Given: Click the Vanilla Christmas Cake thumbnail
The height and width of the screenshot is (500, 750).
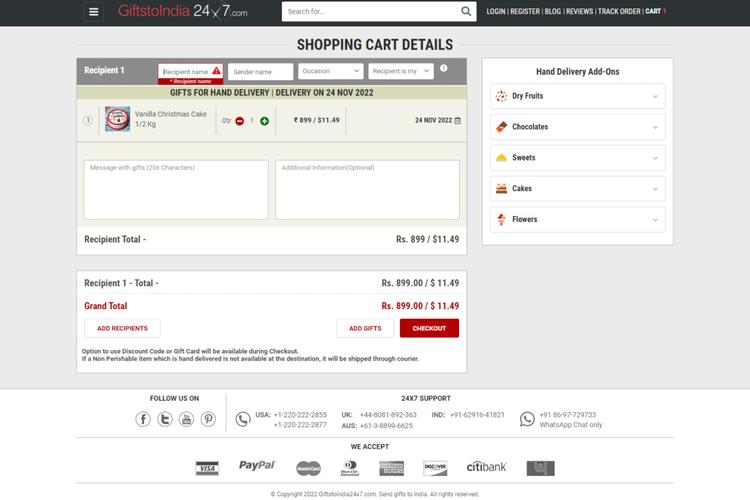Looking at the screenshot, I should pyautogui.click(x=117, y=119).
